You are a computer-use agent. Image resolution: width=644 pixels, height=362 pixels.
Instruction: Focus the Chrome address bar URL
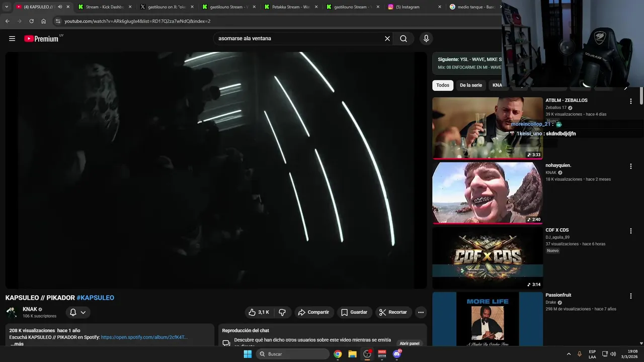pos(137,21)
